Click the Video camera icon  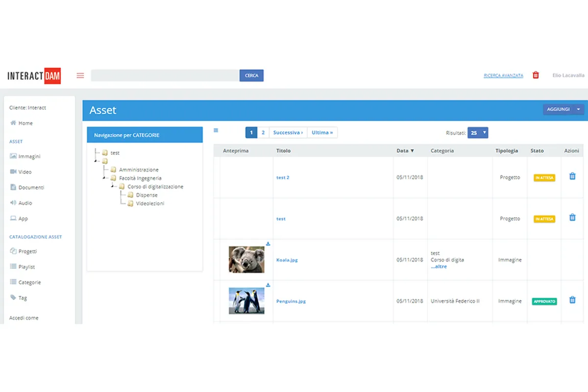pos(13,171)
